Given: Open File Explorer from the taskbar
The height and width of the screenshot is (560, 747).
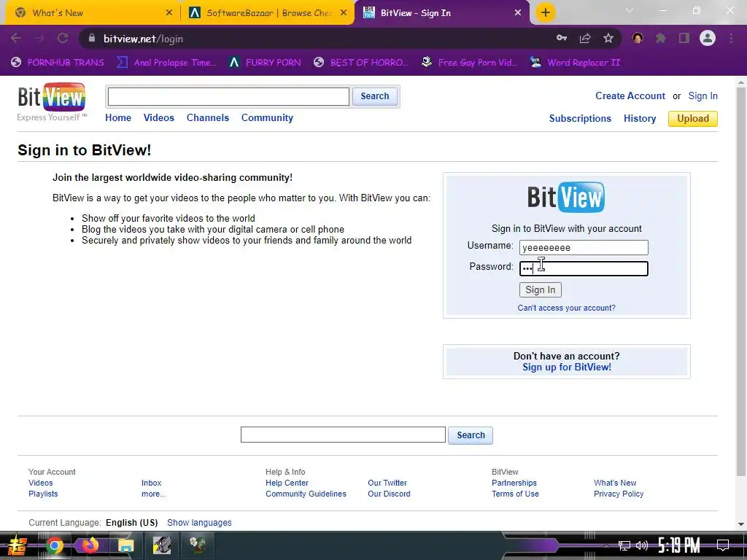Looking at the screenshot, I should coord(125,545).
